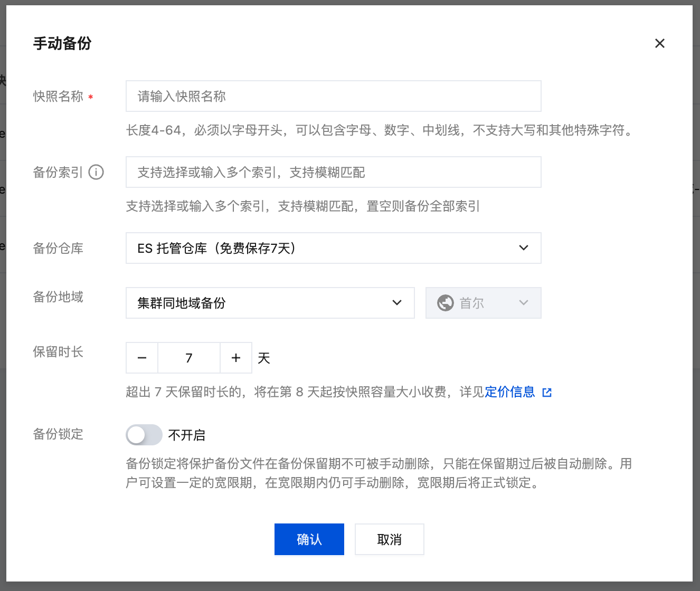Screen dimensions: 700x591
Task: Click the chevron arrow in 备份仓库 selector
Action: (523, 248)
